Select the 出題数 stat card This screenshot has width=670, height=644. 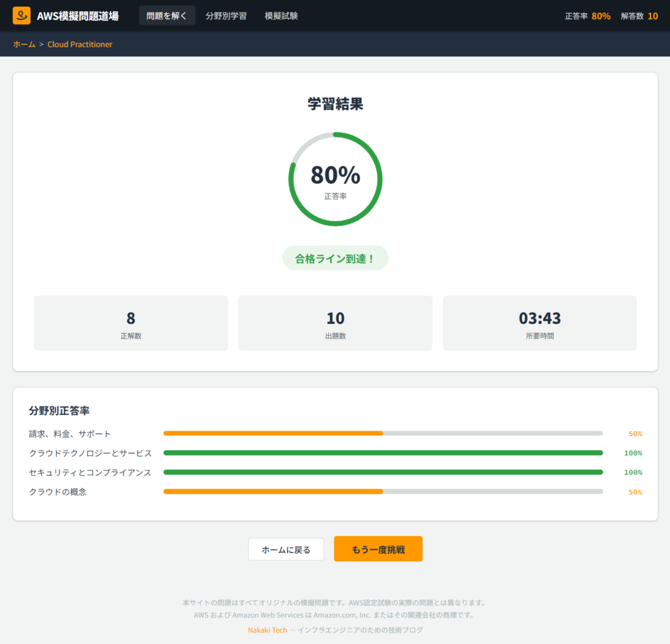point(335,323)
